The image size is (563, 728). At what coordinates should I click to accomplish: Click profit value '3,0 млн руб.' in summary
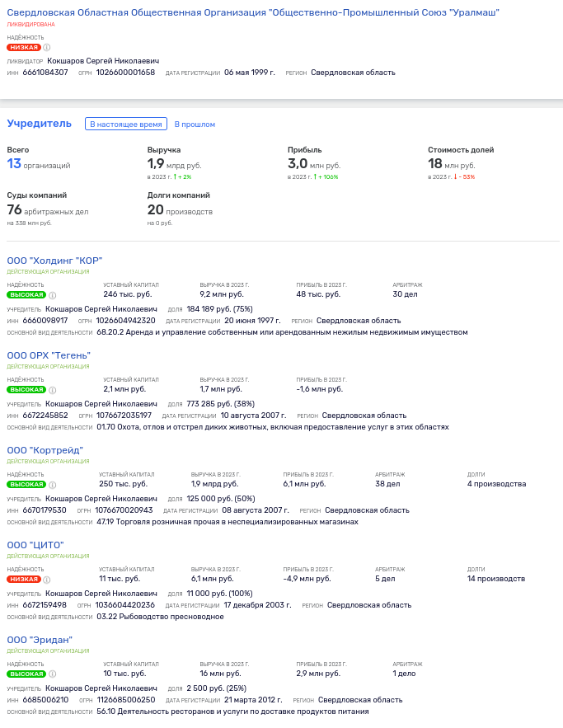tap(314, 164)
